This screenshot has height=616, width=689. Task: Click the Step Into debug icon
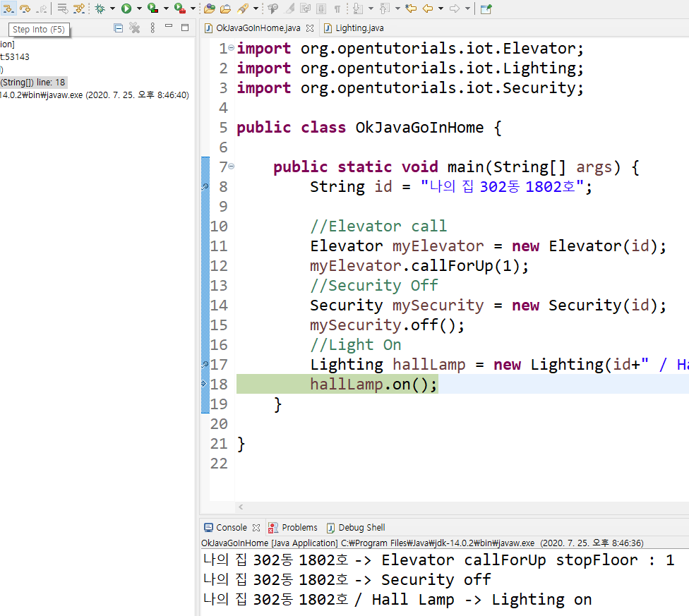pos(8,8)
